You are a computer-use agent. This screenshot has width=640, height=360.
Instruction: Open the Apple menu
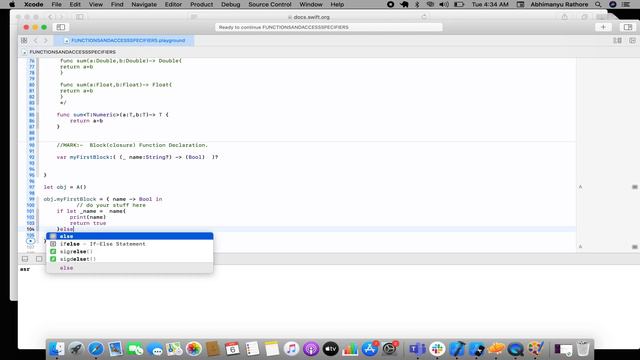(x=12, y=4)
